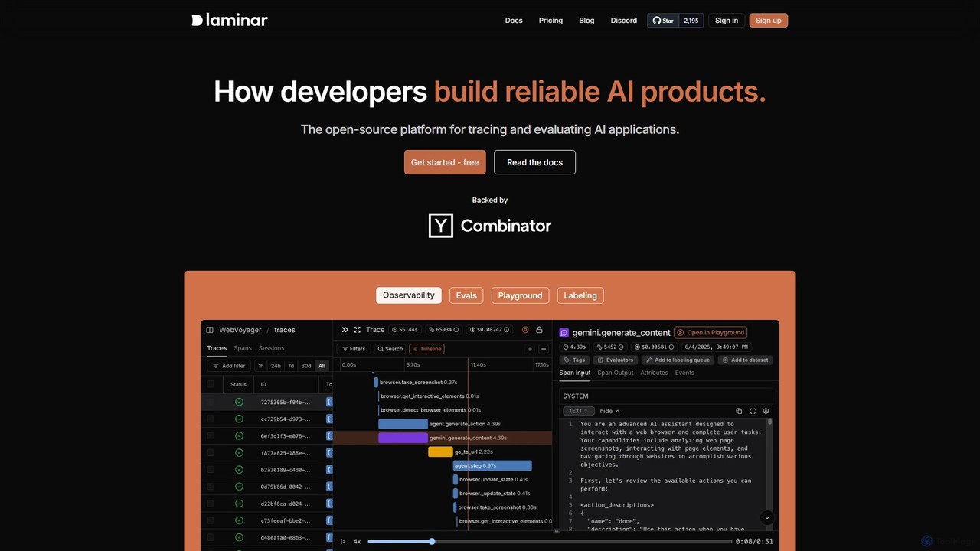Screen dimensions: 980x551
Task: Click the scroll-down arrow circle button
Action: 766,517
